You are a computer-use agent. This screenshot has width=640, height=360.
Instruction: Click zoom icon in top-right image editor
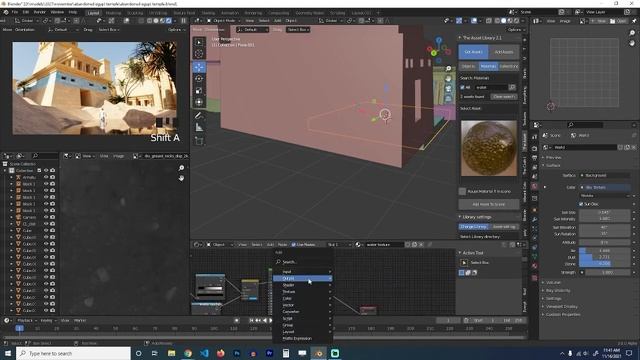(x=632, y=33)
